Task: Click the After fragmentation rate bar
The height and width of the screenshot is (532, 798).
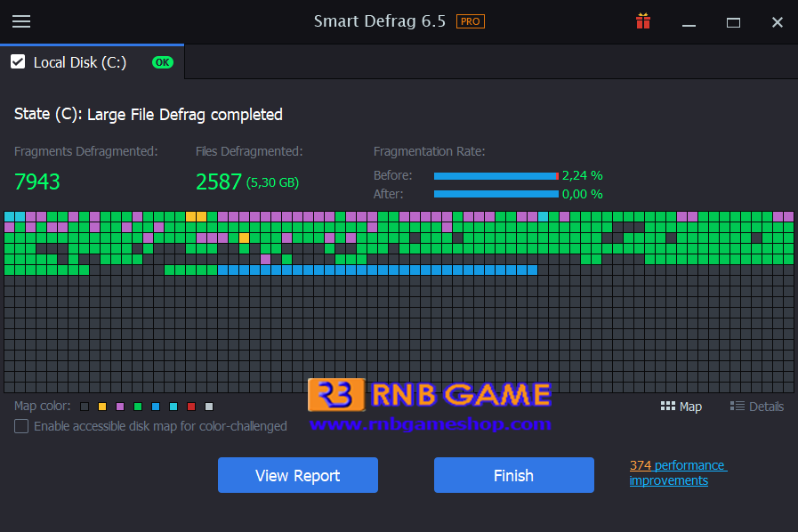Action: [496, 194]
